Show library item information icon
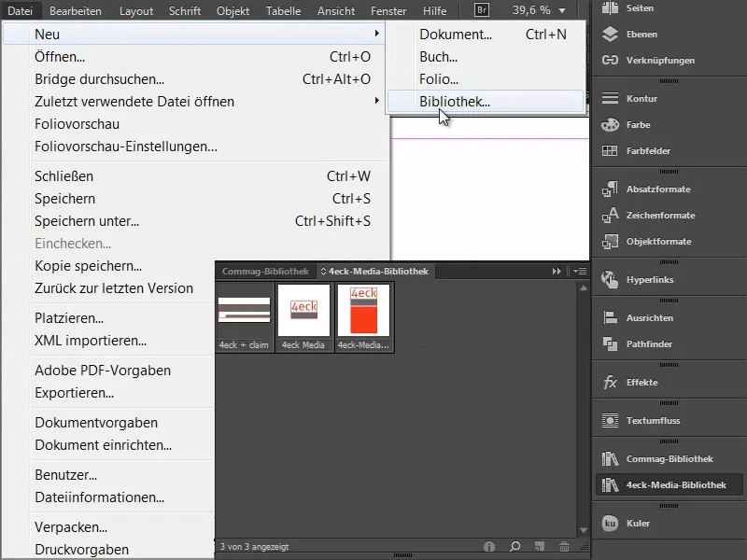 [489, 546]
